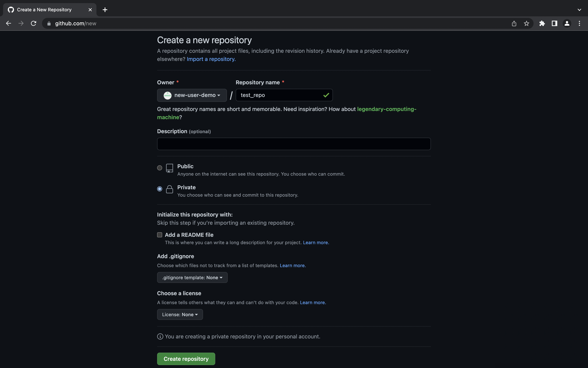Click the Choose a license heading
Image resolution: width=588 pixels, height=368 pixels.
pyautogui.click(x=179, y=293)
